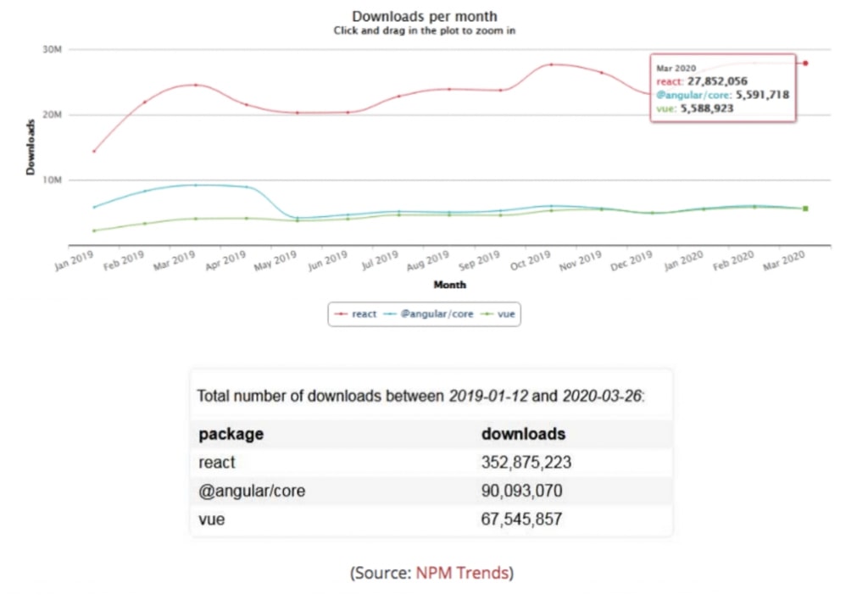Click the 'package' column header
Image resolution: width=868 pixels, height=600 pixels.
pos(231,434)
